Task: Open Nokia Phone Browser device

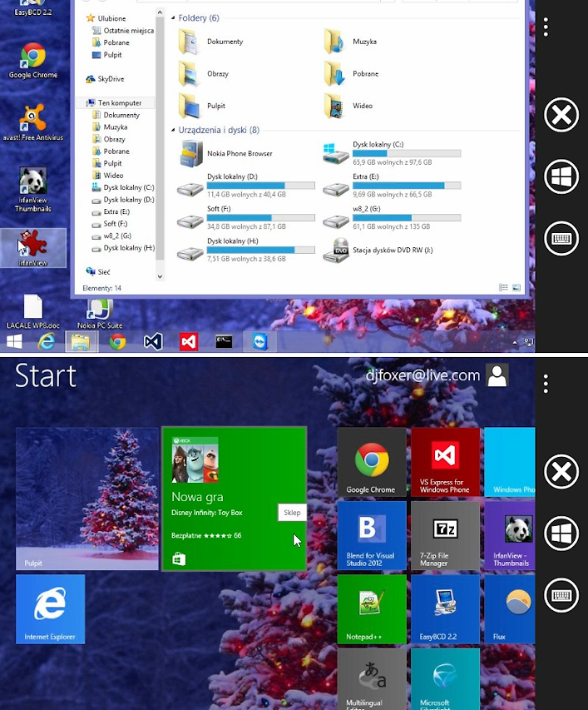Action: click(x=225, y=153)
